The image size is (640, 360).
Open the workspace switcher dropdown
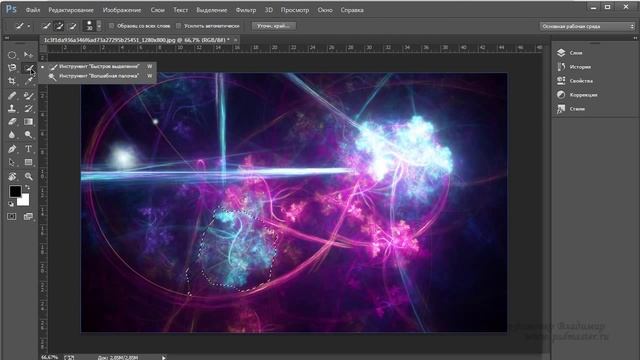[x=587, y=26]
